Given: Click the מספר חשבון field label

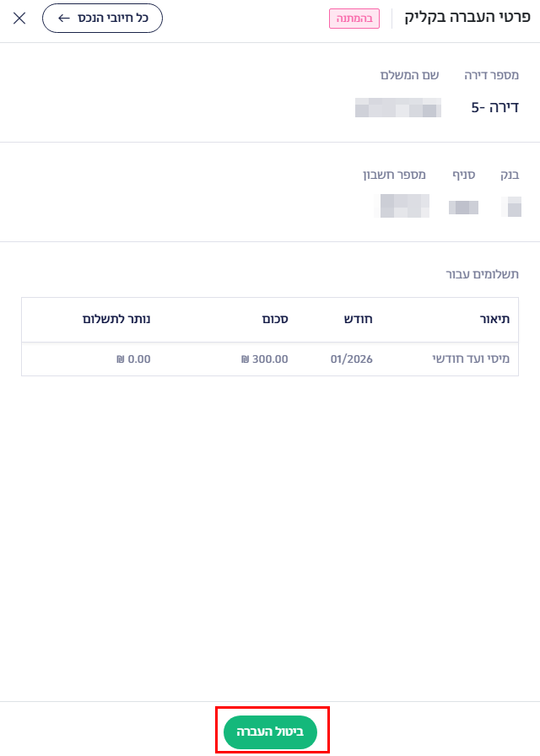Looking at the screenshot, I should pos(394,175).
